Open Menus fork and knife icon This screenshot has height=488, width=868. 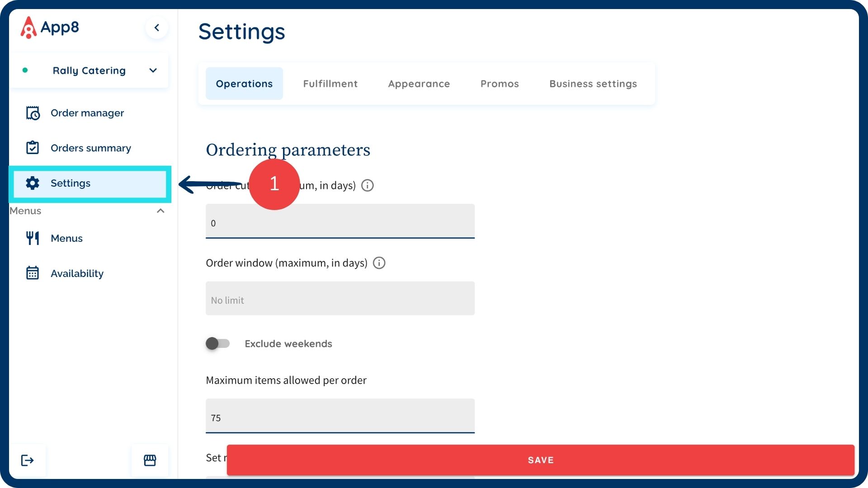pyautogui.click(x=33, y=238)
